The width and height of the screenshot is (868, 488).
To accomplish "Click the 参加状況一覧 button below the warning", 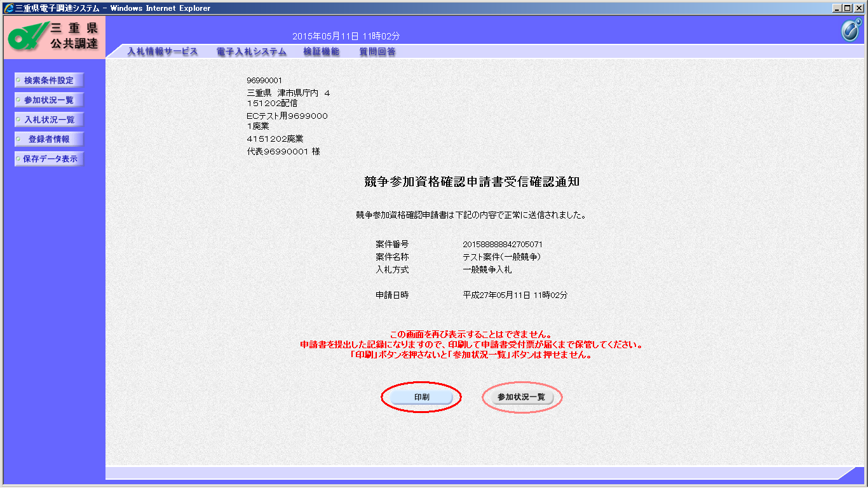I will [522, 397].
